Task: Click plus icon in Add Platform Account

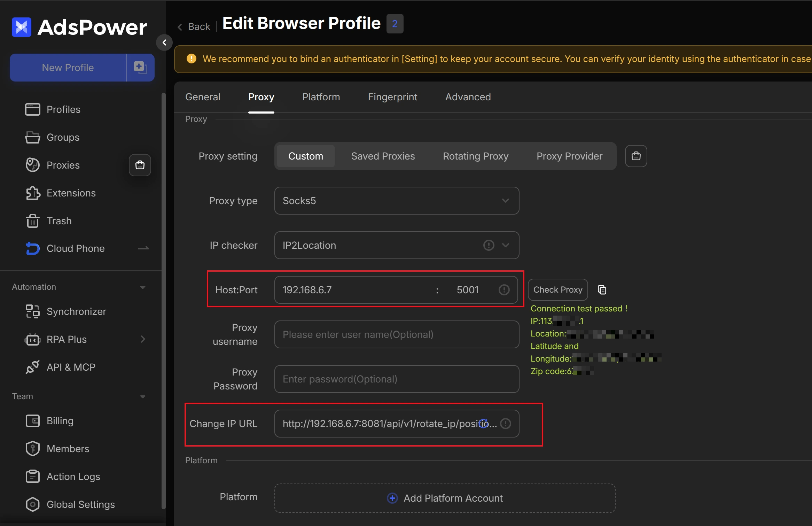Action: click(392, 498)
